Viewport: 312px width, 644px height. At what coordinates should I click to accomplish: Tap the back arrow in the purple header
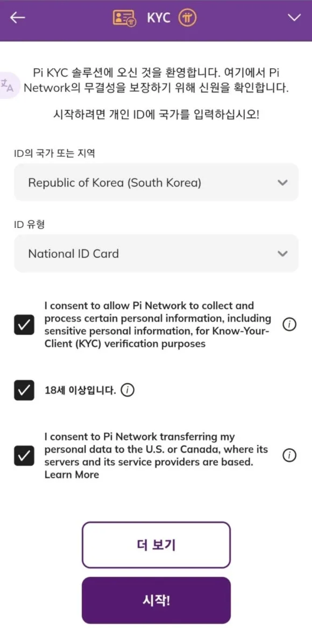[17, 18]
